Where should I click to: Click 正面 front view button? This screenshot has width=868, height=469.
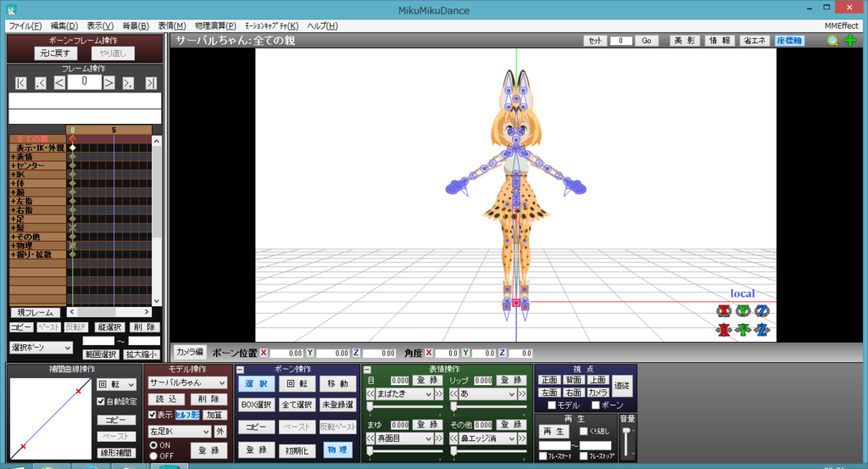click(549, 380)
